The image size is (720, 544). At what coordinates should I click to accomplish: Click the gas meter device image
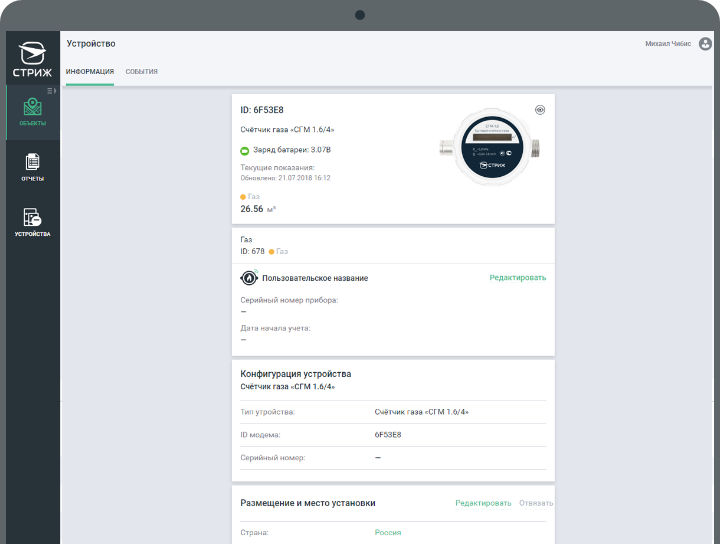pos(490,147)
